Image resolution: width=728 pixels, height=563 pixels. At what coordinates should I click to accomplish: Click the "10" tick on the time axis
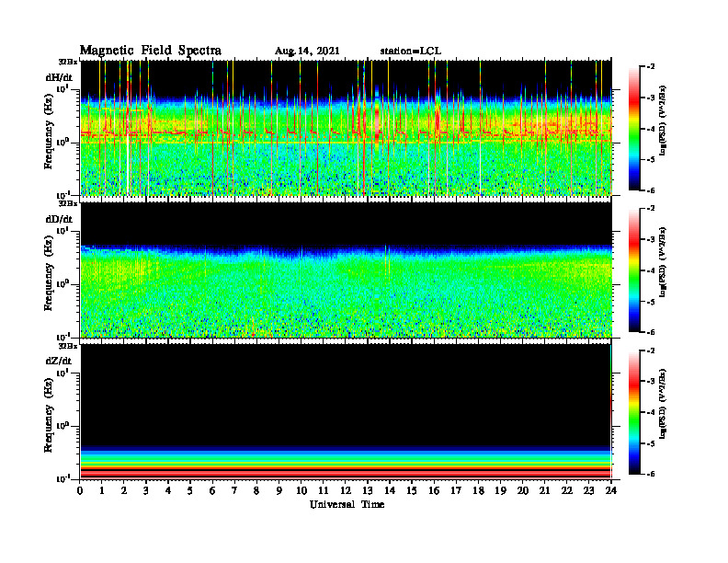tap(301, 491)
